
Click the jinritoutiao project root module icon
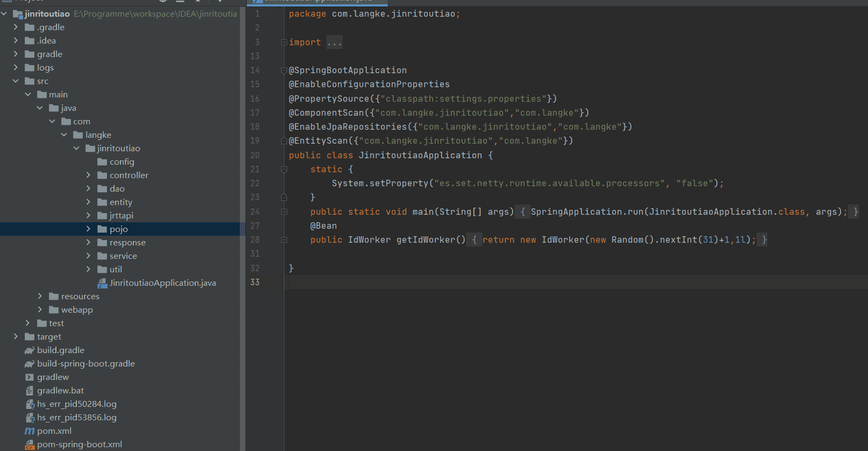pos(18,14)
